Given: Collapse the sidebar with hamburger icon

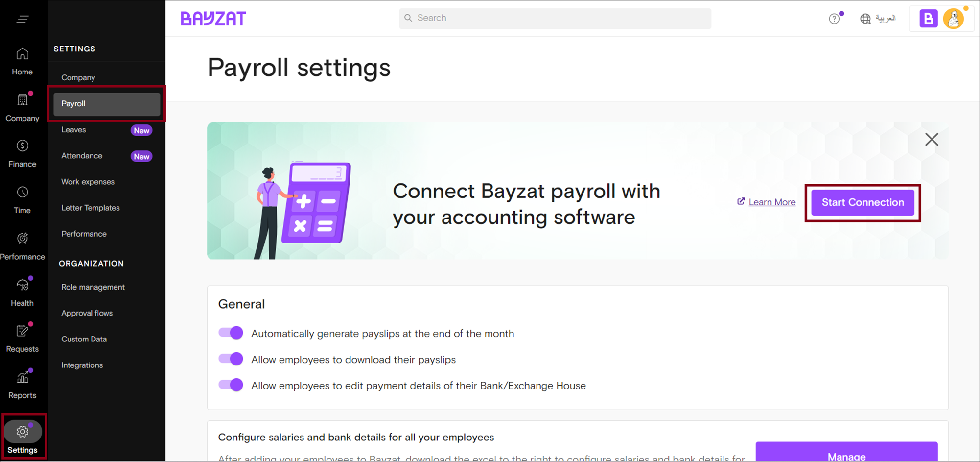Looking at the screenshot, I should point(22,19).
